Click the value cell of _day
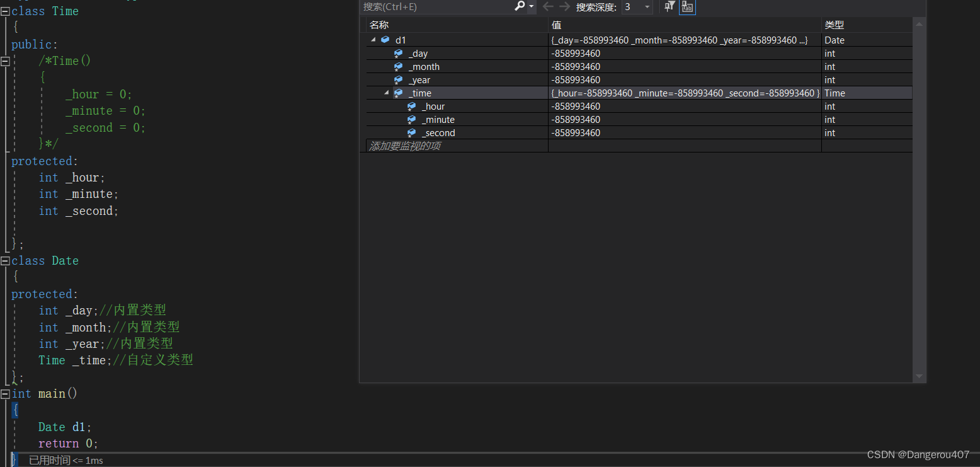 (685, 54)
